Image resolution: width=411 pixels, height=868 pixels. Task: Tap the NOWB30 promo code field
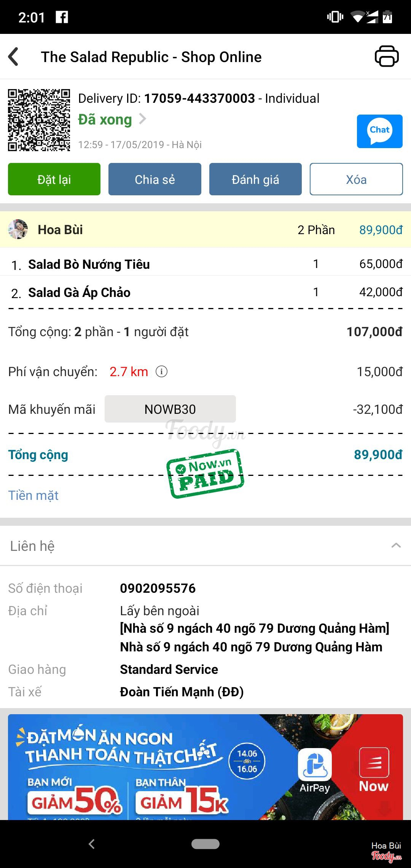(x=170, y=409)
